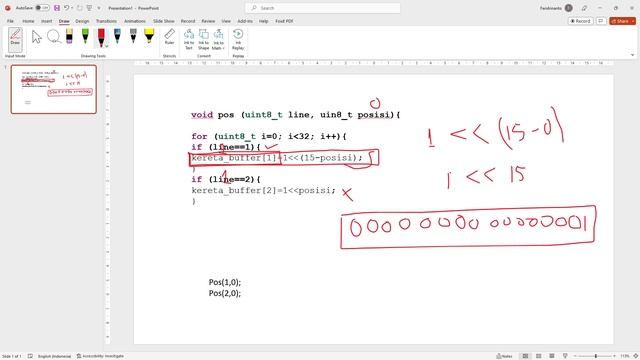Screen dimensions: 640x360
Task: Open the Undo history dropdown arrow
Action: coord(72,8)
